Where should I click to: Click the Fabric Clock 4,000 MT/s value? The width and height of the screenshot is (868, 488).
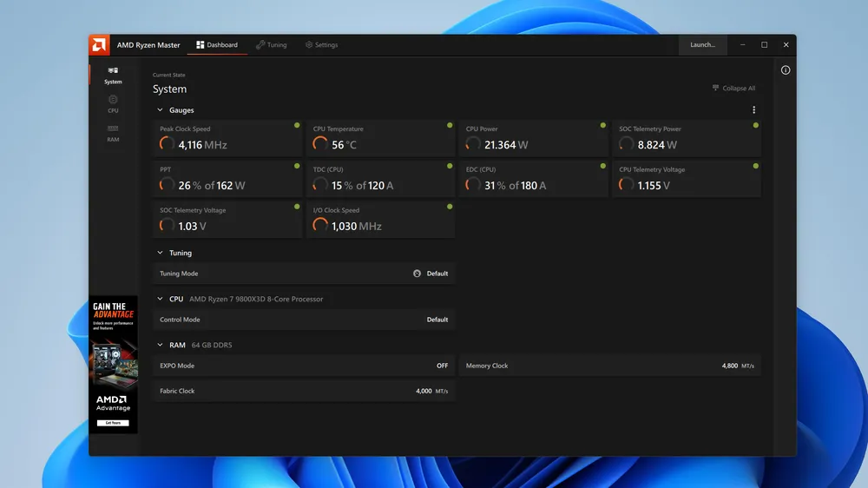[x=431, y=391]
